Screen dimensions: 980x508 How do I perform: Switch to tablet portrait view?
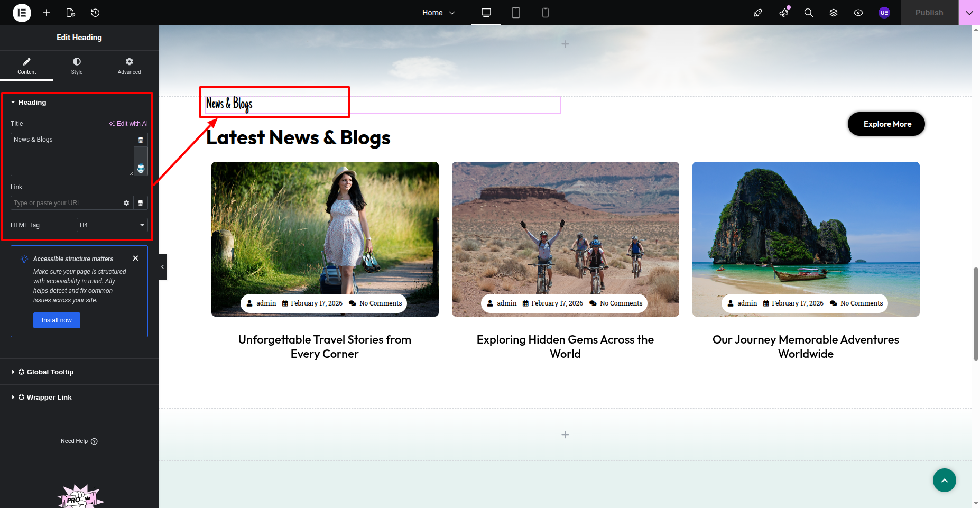coord(516,13)
